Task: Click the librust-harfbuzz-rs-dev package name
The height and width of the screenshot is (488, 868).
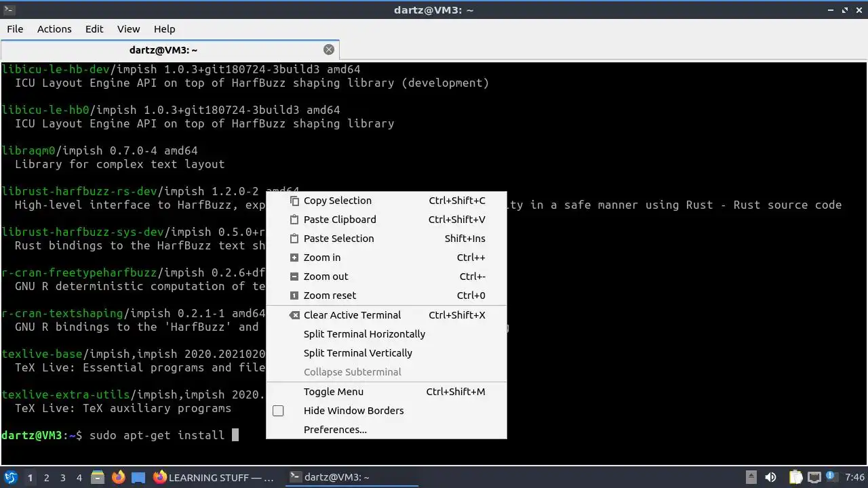Action: pyautogui.click(x=79, y=191)
